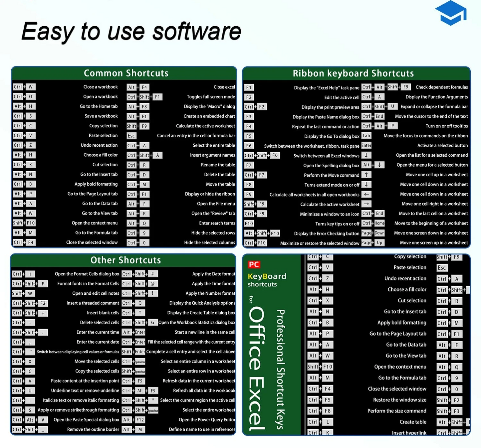Click 'Move to the last cell on a worksheet'
The image size is (481, 448).
tap(433, 214)
